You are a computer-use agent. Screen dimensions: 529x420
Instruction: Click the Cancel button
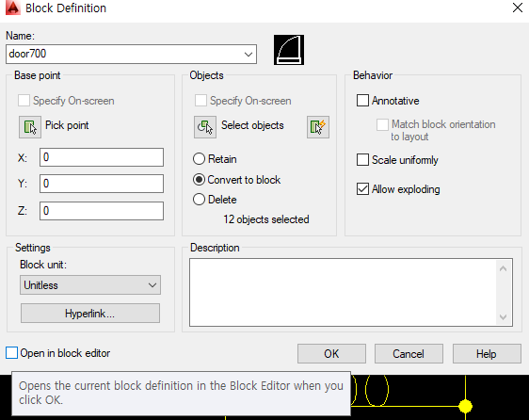point(409,354)
